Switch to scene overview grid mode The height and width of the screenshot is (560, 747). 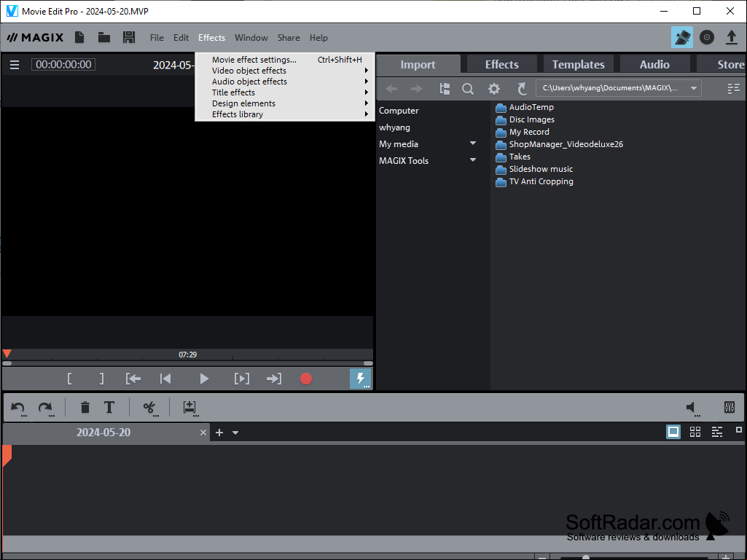pyautogui.click(x=695, y=432)
